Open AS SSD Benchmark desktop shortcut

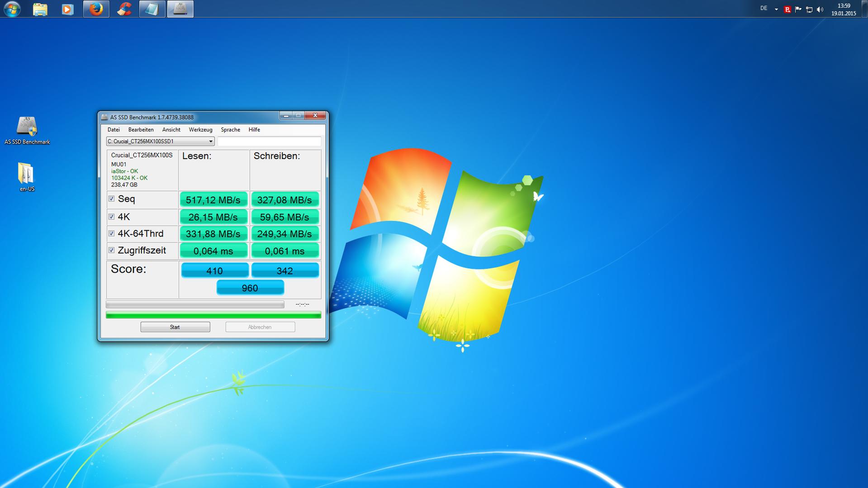(x=27, y=130)
